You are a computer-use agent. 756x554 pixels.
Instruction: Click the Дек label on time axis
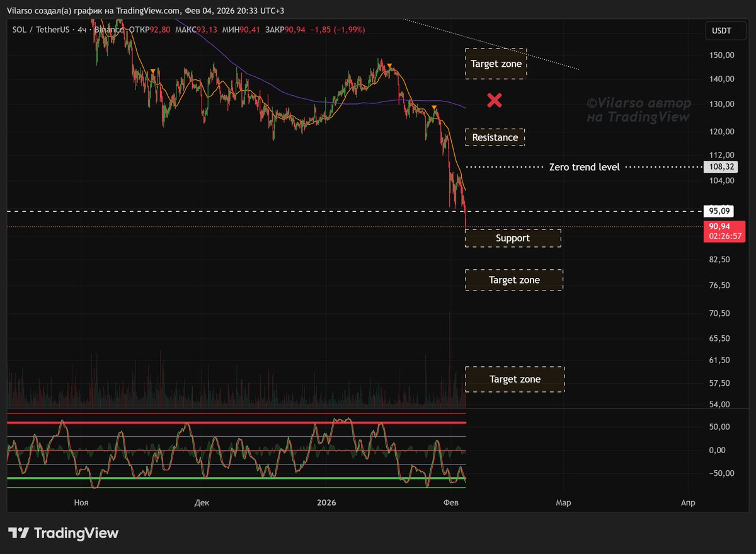point(202,503)
